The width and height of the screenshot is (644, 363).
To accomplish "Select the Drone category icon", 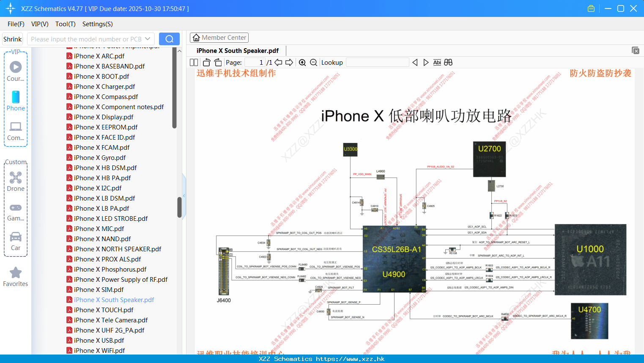I will (16, 181).
